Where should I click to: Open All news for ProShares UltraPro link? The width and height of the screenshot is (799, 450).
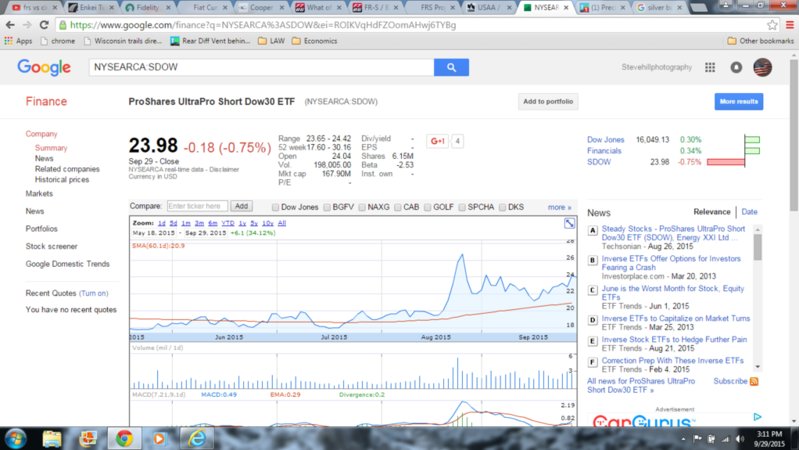point(641,385)
